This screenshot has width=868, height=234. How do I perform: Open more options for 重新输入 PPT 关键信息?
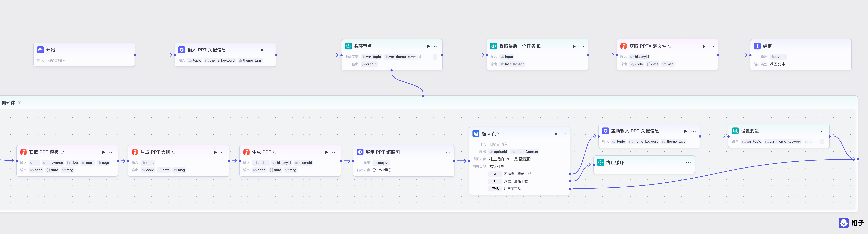click(693, 131)
